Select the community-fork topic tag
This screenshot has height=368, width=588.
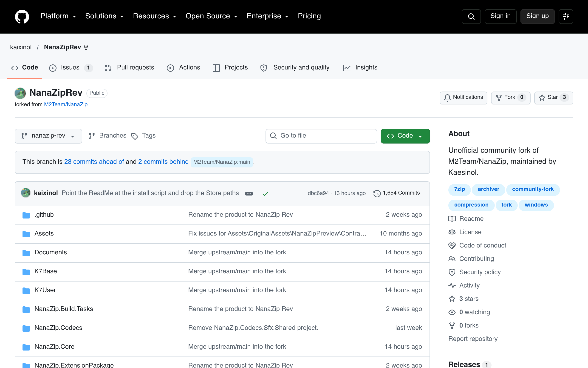point(533,189)
